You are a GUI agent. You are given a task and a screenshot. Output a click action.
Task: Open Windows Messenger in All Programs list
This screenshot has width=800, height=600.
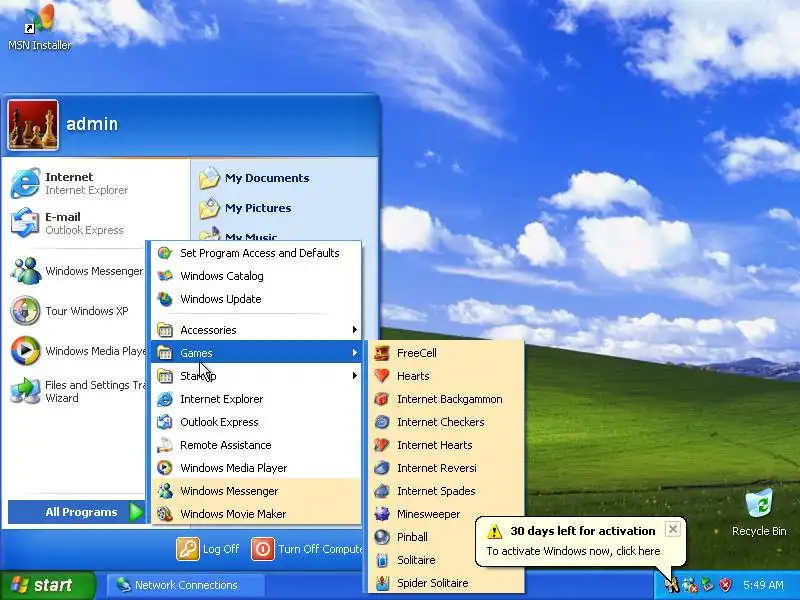tap(256, 491)
